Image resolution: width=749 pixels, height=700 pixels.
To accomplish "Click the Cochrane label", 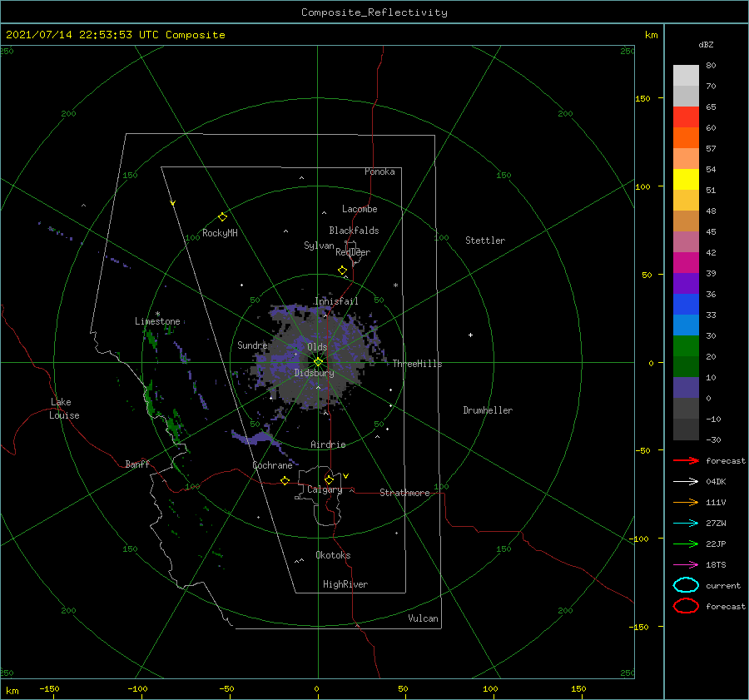I will click(x=272, y=465).
